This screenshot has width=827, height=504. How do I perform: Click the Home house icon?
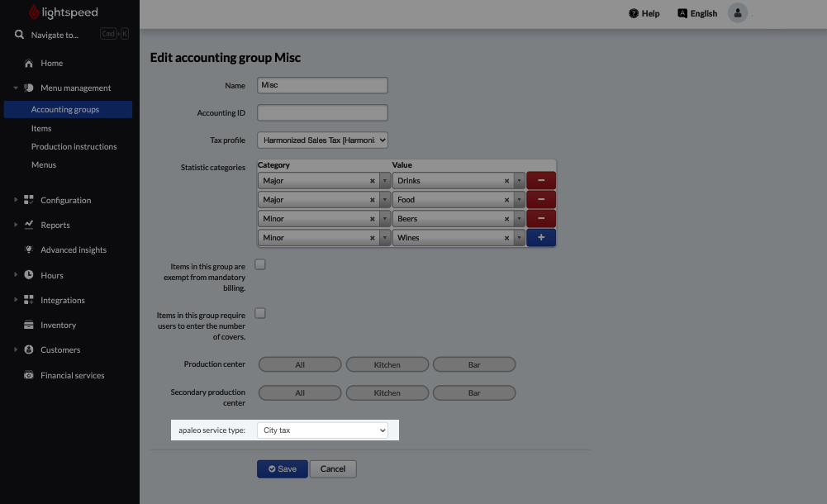tap(29, 64)
